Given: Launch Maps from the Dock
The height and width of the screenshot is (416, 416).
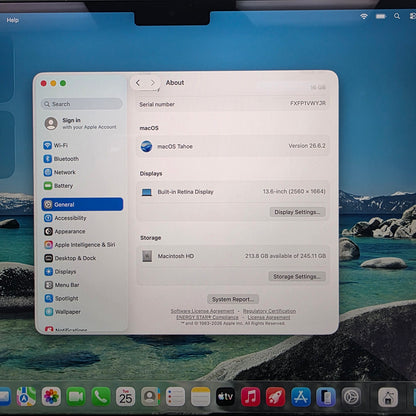Looking at the screenshot, I should point(26,397).
